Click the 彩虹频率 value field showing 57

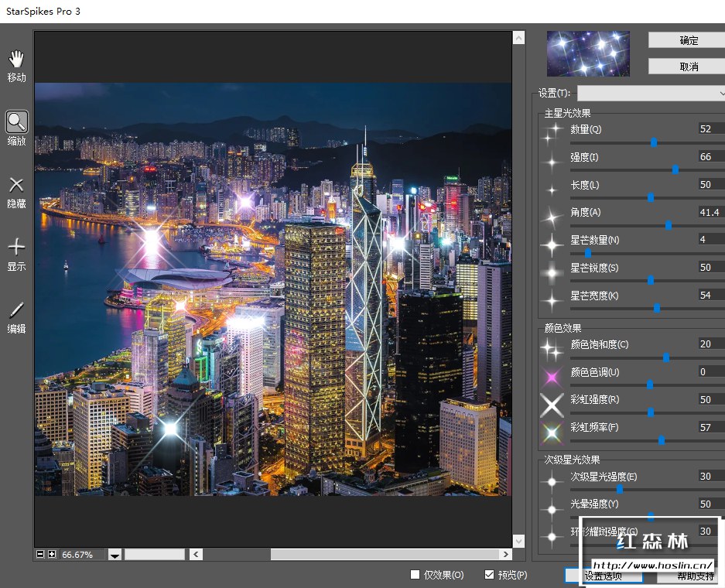711,428
